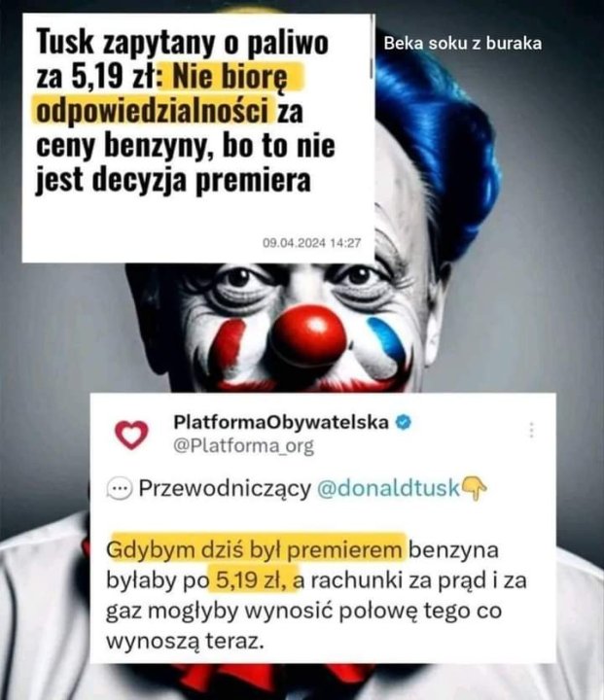Screen dimensions: 604x700
Task: Click the red heart profile avatar
Action: click(131, 435)
